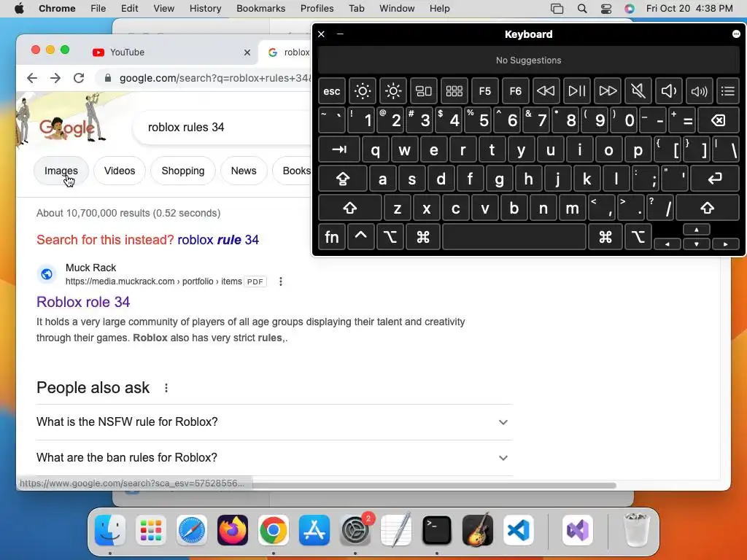Image resolution: width=747 pixels, height=560 pixels.
Task: Click the Muck Rack globe favicon
Action: coord(47,274)
